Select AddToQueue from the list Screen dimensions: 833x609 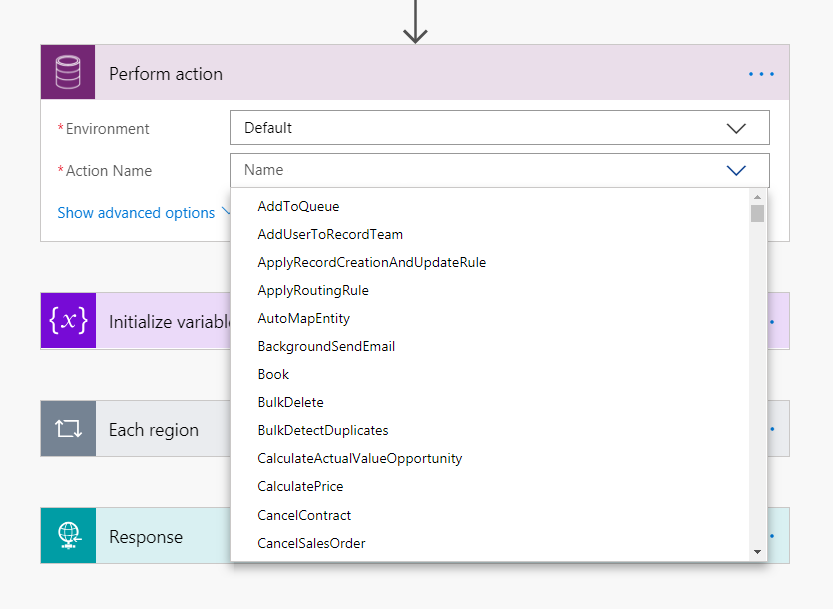(x=298, y=207)
